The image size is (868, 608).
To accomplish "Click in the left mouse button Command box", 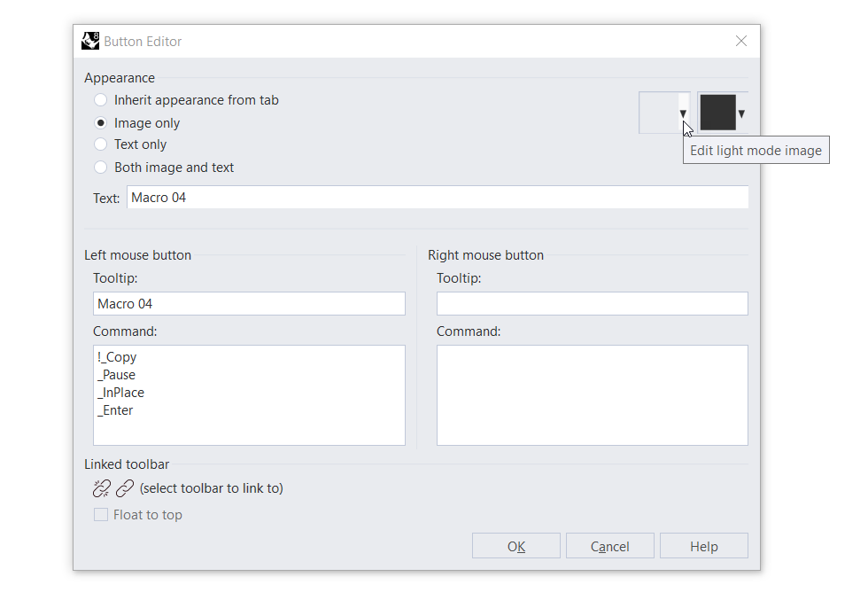I will pyautogui.click(x=249, y=395).
